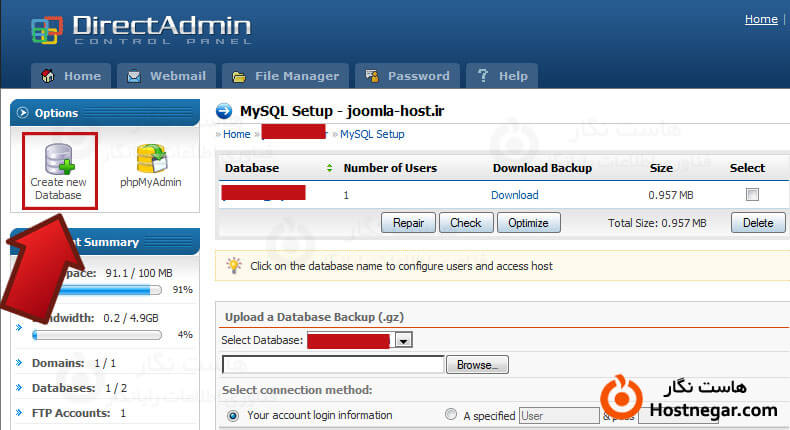The width and height of the screenshot is (790, 430).
Task: Click the Download backup link
Action: pyautogui.click(x=515, y=195)
